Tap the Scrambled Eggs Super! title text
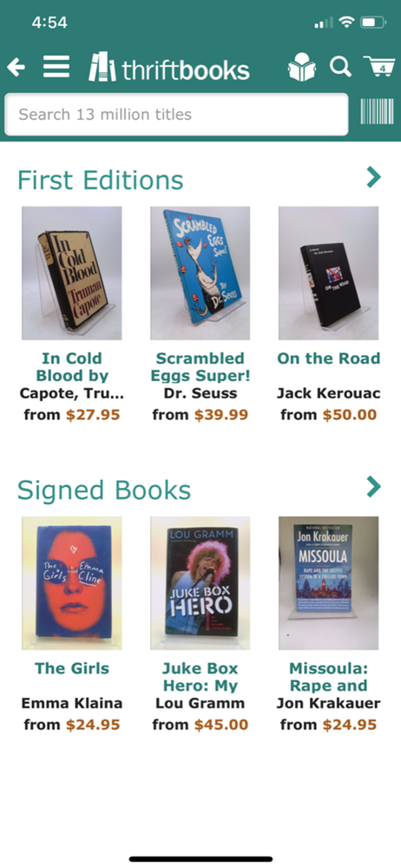The width and height of the screenshot is (401, 868). [200, 367]
